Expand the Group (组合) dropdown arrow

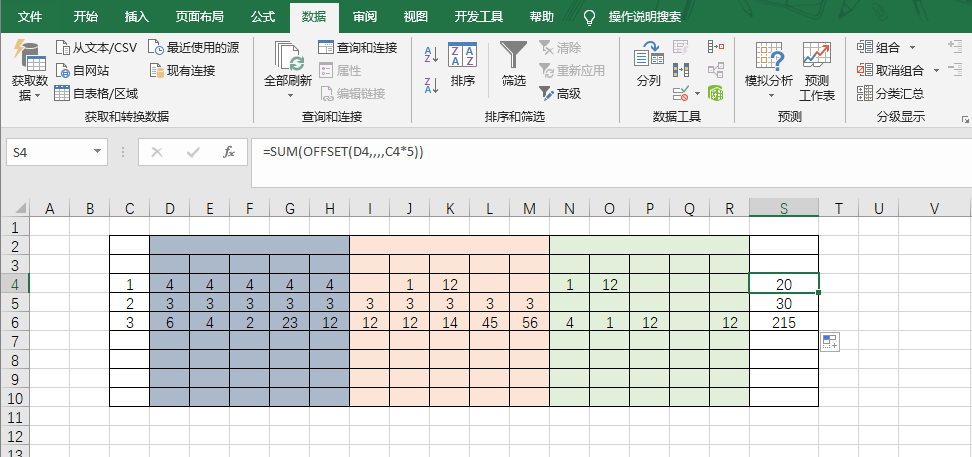pyautogui.click(x=912, y=48)
